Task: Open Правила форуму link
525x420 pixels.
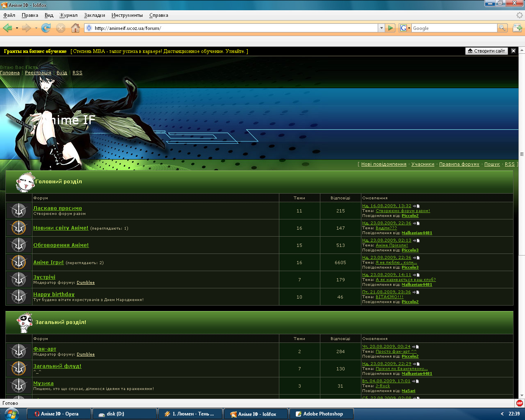Action: click(459, 164)
